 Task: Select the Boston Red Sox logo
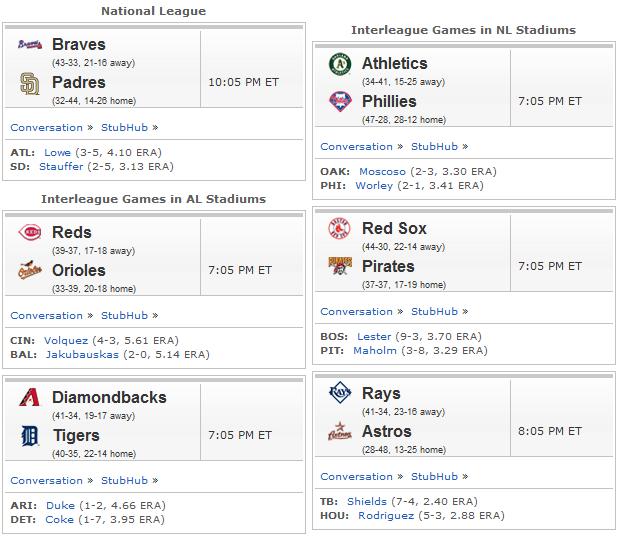340,228
